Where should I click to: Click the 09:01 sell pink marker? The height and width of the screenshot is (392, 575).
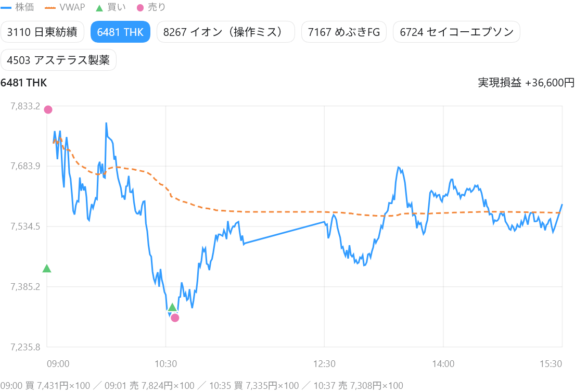coord(48,110)
